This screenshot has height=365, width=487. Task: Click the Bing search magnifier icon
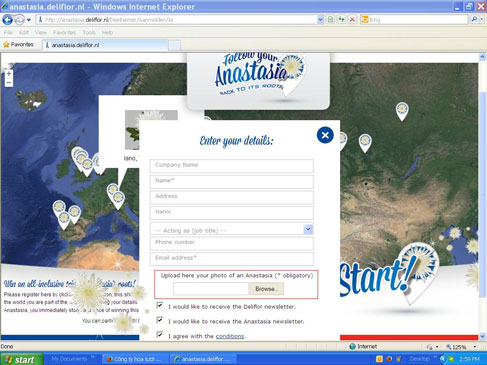(474, 20)
